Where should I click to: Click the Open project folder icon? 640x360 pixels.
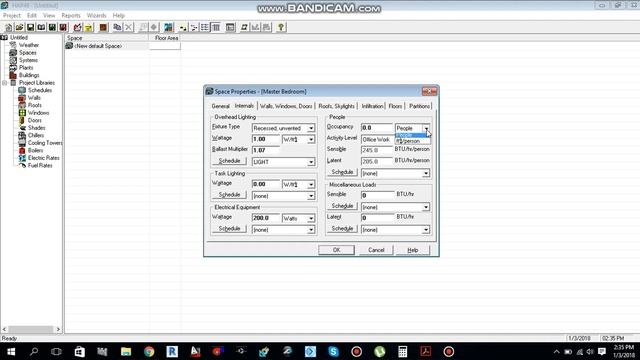coord(19,27)
